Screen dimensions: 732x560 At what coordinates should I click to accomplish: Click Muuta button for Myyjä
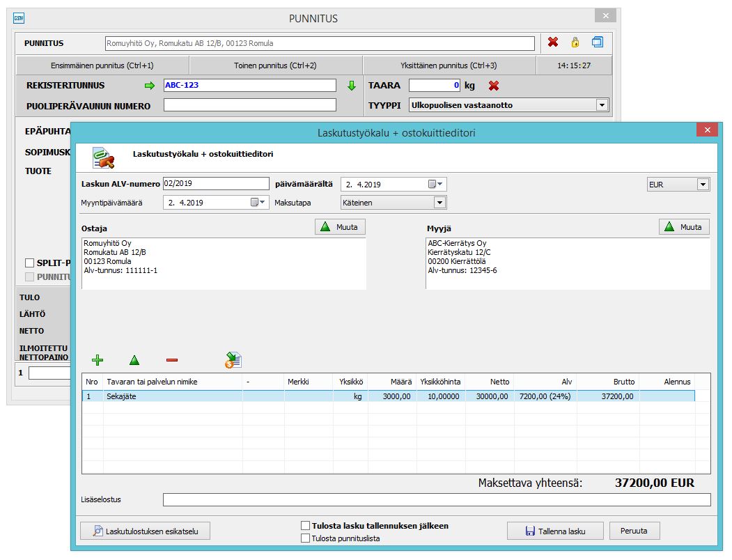pyautogui.click(x=684, y=227)
